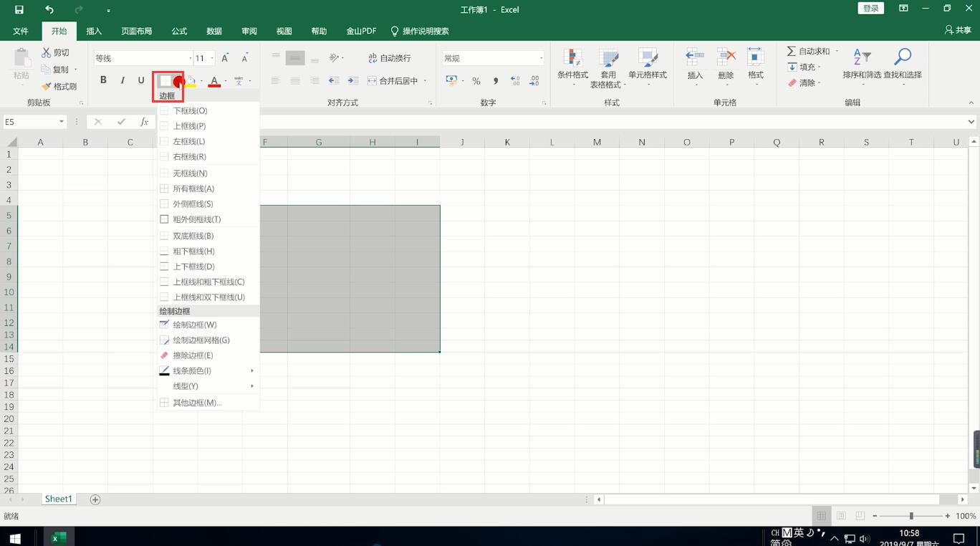The height and width of the screenshot is (546, 980).
Task: Open the font name dropdown 等线
Action: click(190, 58)
